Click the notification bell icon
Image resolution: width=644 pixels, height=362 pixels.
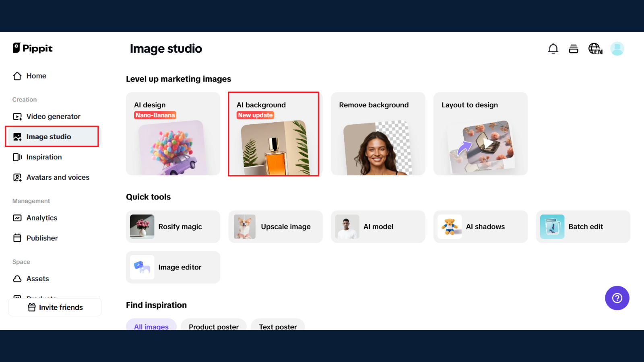553,49
